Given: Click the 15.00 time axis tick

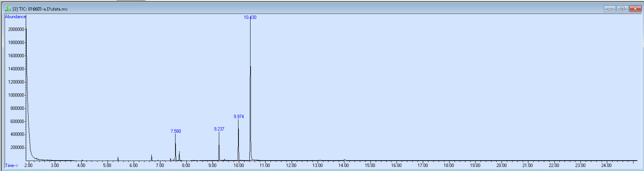Looking at the screenshot, I should point(370,165).
